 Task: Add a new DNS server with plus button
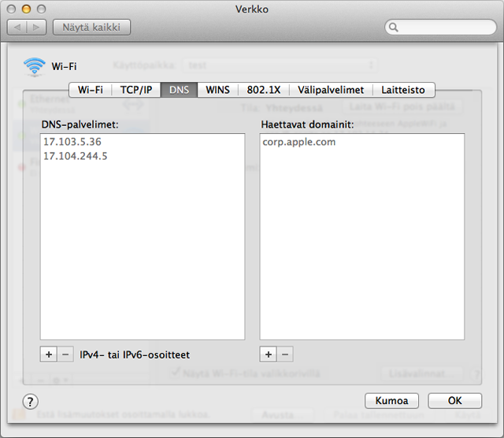(x=49, y=354)
